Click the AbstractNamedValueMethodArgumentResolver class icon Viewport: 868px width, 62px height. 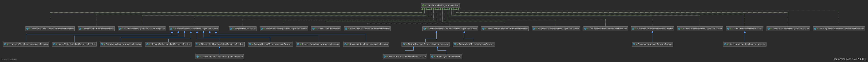[x=171, y=29]
